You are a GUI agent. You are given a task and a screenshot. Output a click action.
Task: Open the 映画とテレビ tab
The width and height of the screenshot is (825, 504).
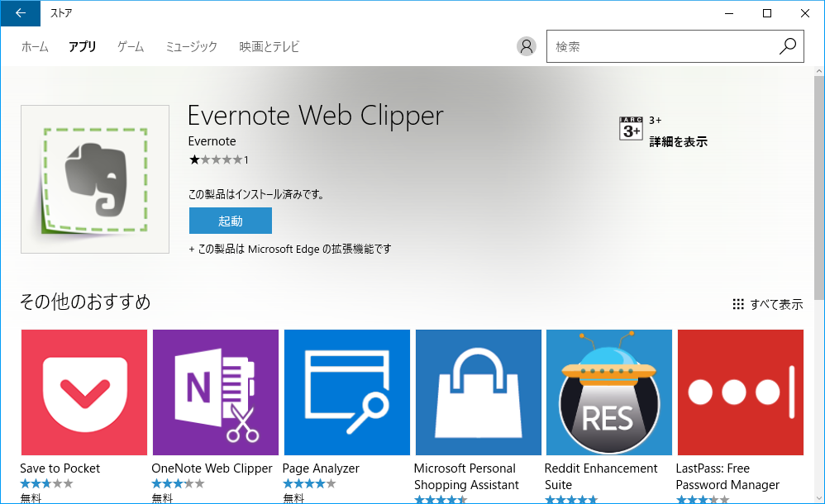(269, 47)
